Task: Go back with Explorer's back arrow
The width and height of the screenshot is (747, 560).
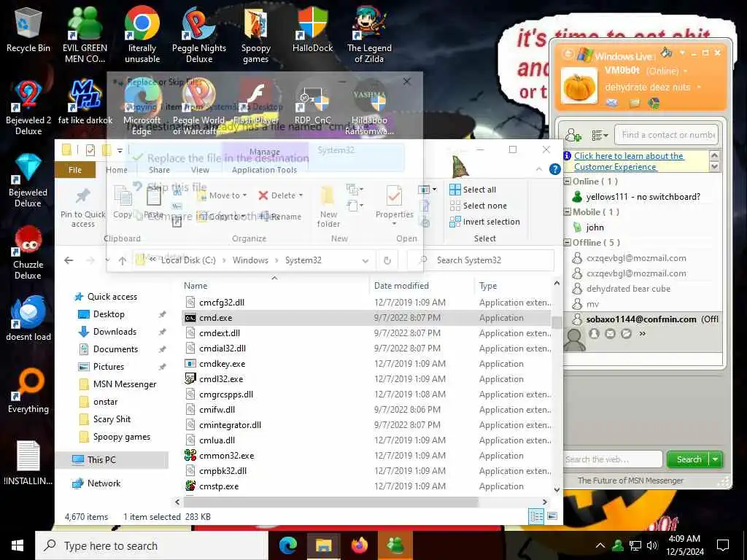Action: [x=69, y=260]
